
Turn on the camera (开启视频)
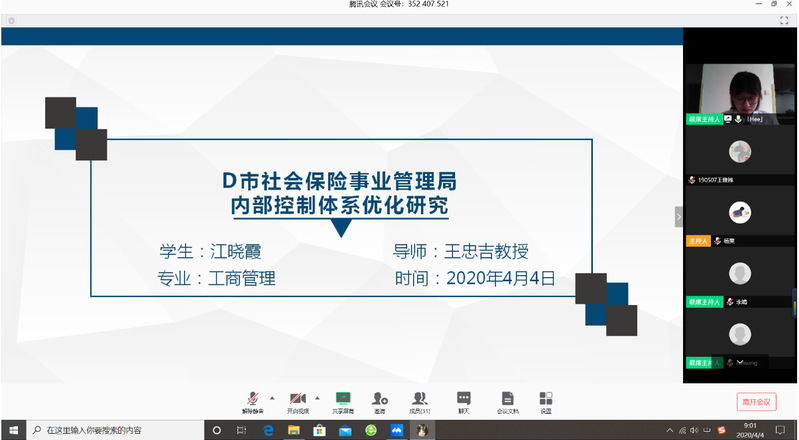tap(297, 400)
